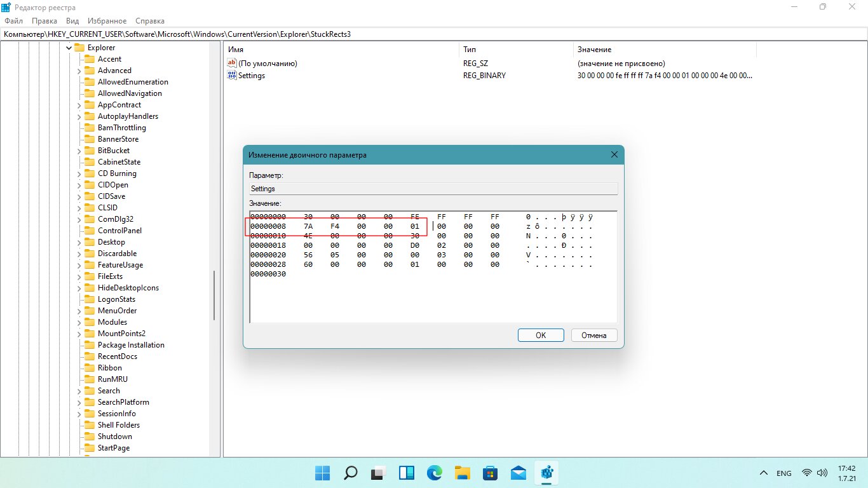Select the SessionInfo key
This screenshot has height=488, width=868.
pos(116,414)
